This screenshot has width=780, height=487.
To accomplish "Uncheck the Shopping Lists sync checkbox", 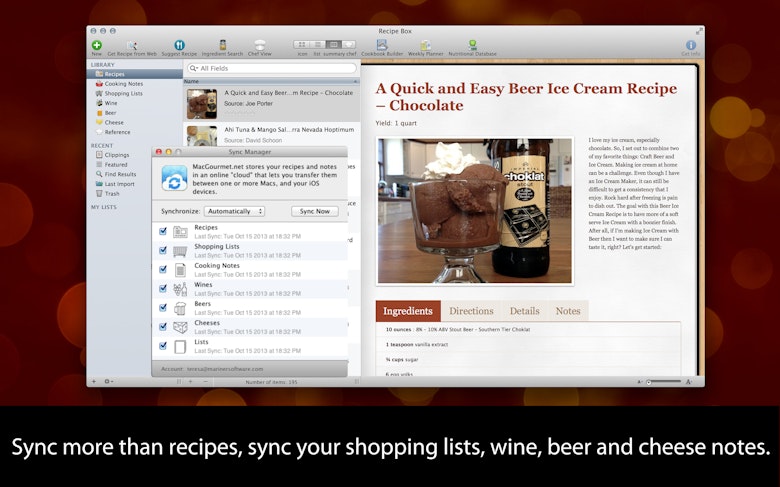I will click(x=163, y=250).
